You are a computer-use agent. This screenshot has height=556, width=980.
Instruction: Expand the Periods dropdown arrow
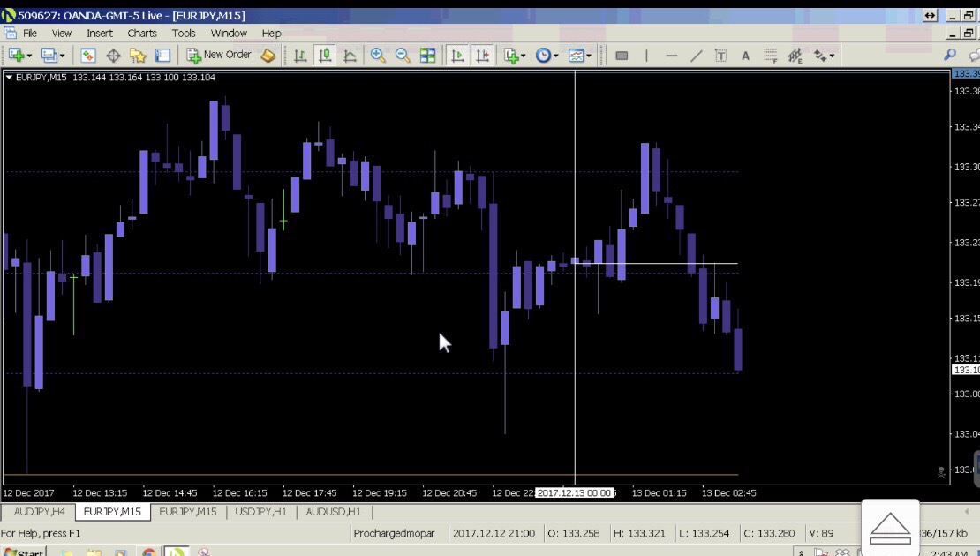[x=555, y=56]
